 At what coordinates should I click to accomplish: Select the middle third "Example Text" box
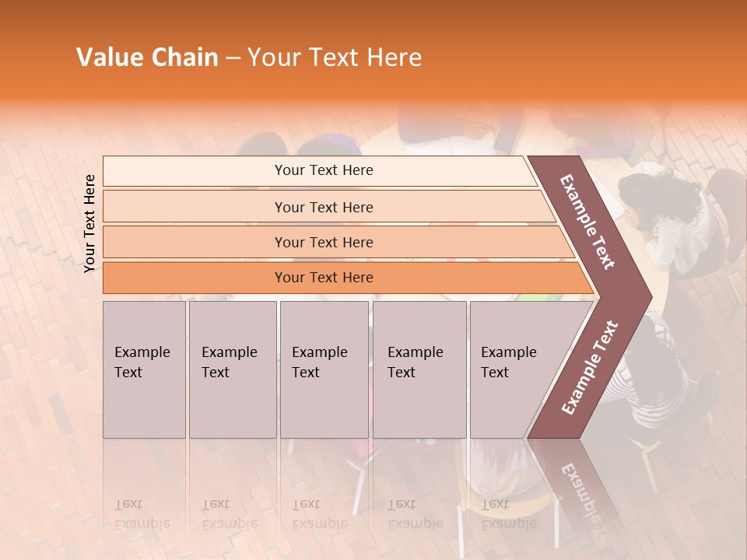324,369
